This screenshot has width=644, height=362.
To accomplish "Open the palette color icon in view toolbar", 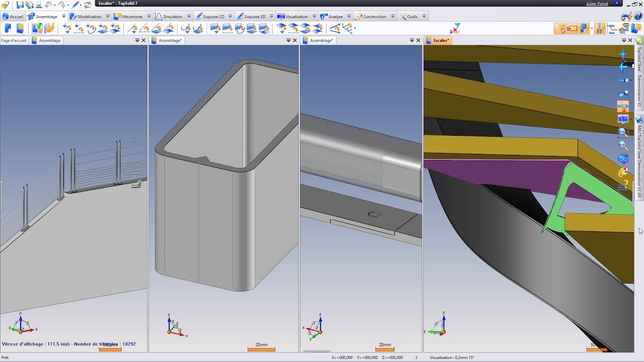I will pos(623,172).
